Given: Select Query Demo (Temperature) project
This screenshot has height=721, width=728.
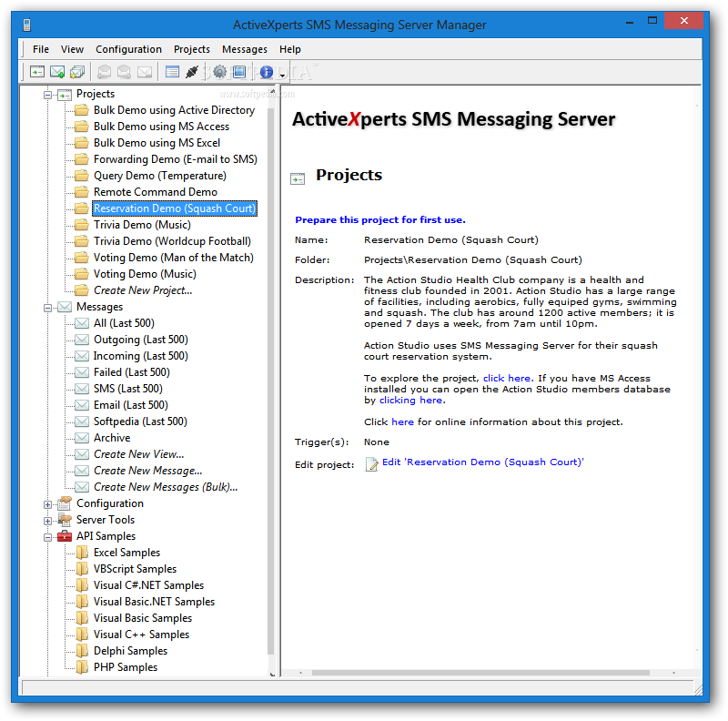Looking at the screenshot, I should coord(160,176).
